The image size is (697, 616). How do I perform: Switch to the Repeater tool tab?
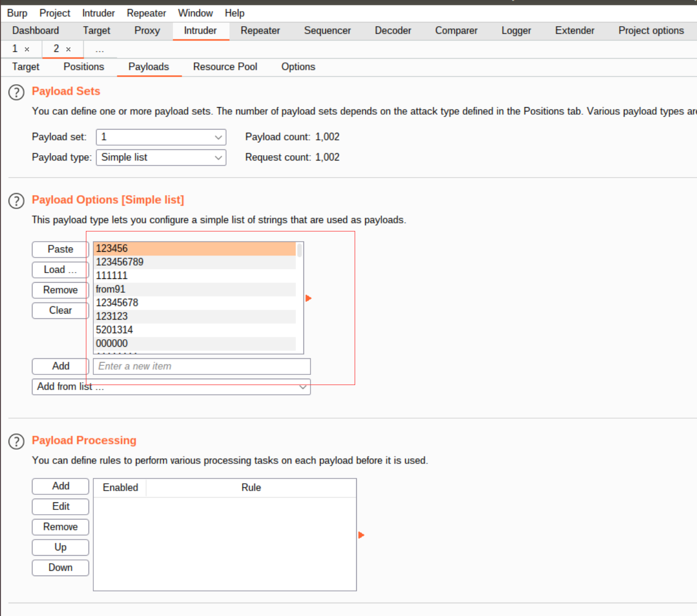[260, 31]
